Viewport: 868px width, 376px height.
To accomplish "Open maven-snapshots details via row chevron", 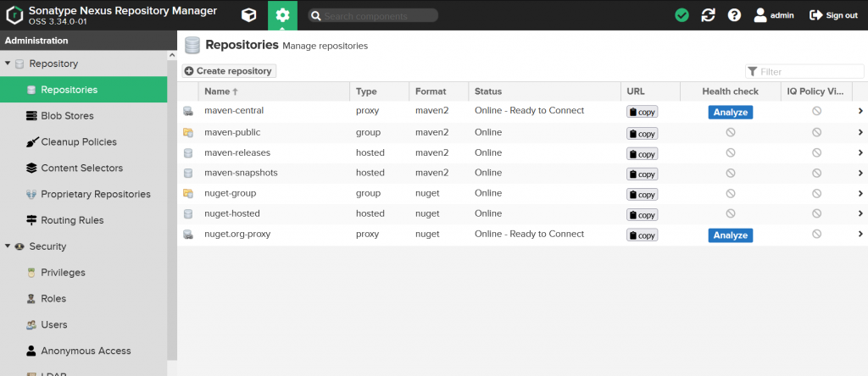I will point(860,173).
